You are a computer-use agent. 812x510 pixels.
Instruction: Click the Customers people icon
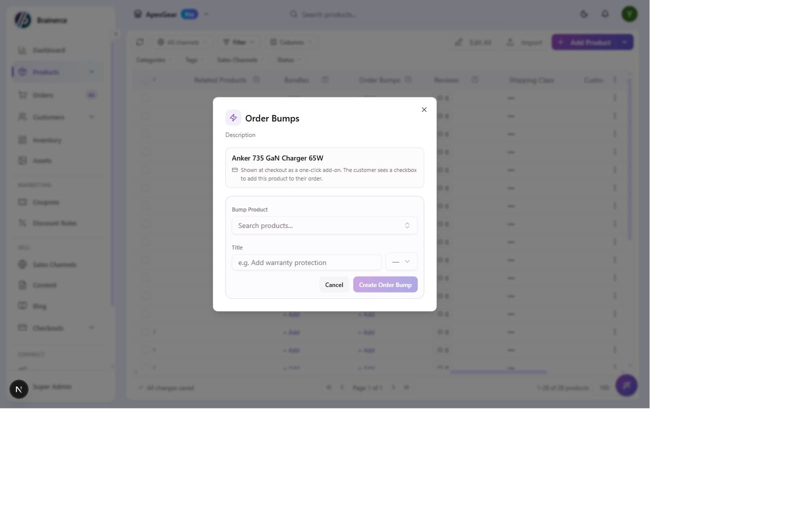pyautogui.click(x=22, y=117)
